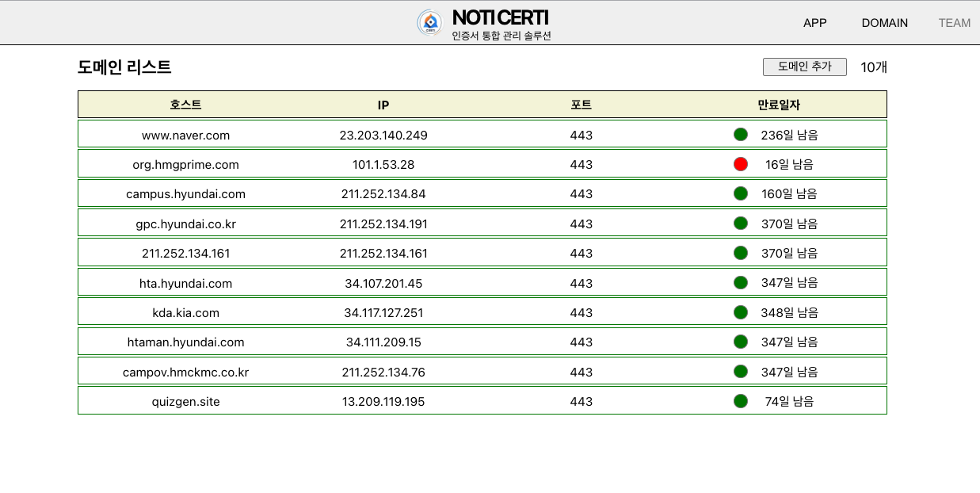Click the 74일 남음 expiry text

click(789, 401)
